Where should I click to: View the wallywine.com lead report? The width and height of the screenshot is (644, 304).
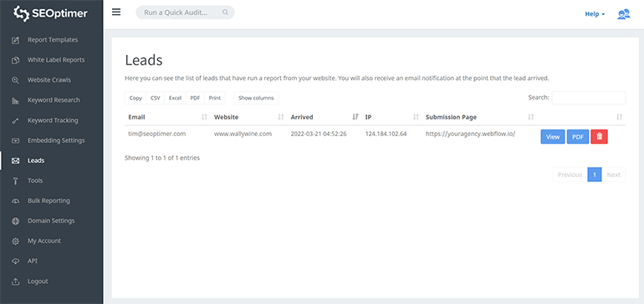pyautogui.click(x=553, y=137)
